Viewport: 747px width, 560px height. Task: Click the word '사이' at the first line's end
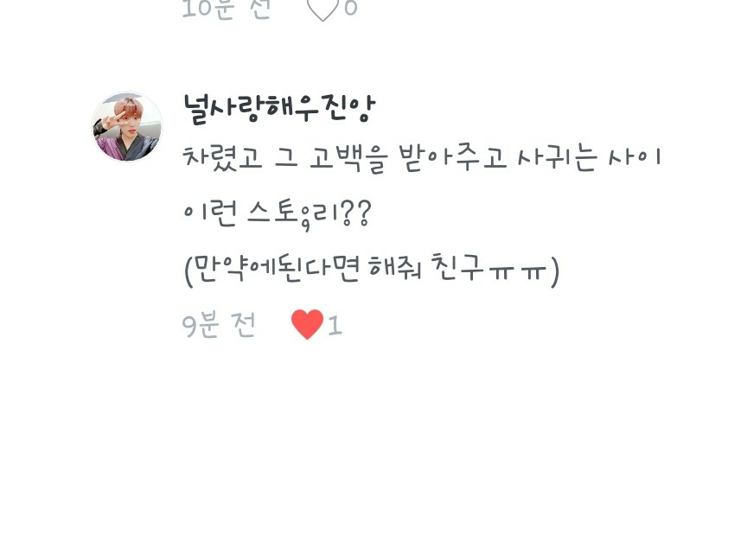click(635, 156)
